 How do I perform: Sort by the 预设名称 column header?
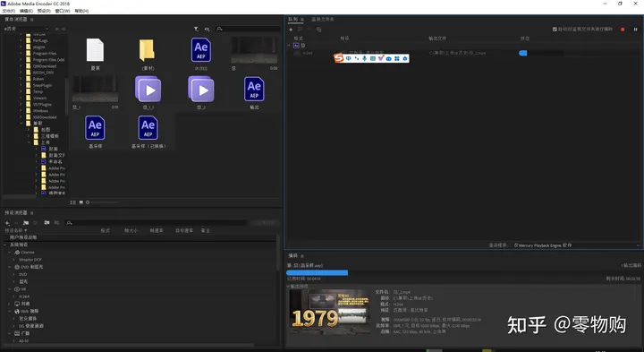15,231
